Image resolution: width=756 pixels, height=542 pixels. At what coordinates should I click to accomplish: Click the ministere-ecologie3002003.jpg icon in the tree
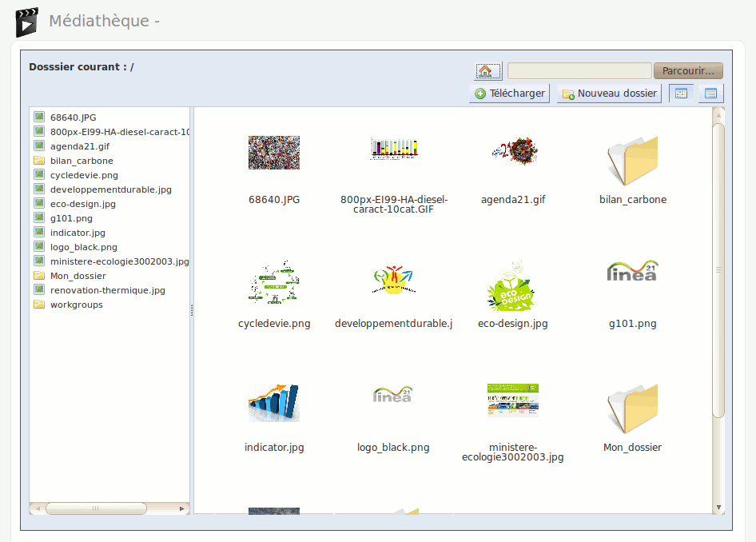click(39, 261)
